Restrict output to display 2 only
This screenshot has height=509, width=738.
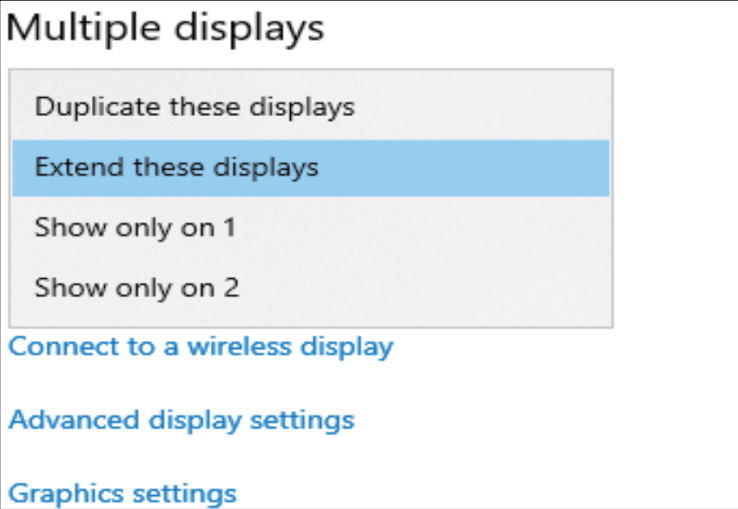click(x=137, y=289)
